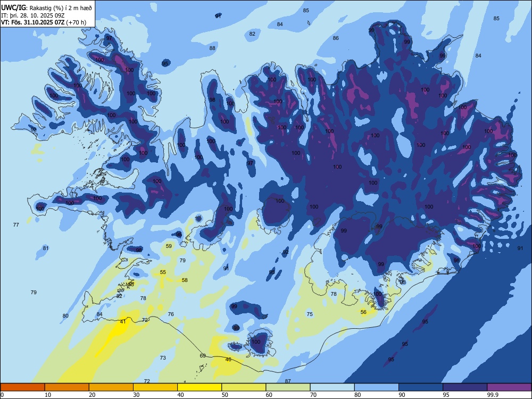
Task: Click the legend label 50
Action: (225, 395)
